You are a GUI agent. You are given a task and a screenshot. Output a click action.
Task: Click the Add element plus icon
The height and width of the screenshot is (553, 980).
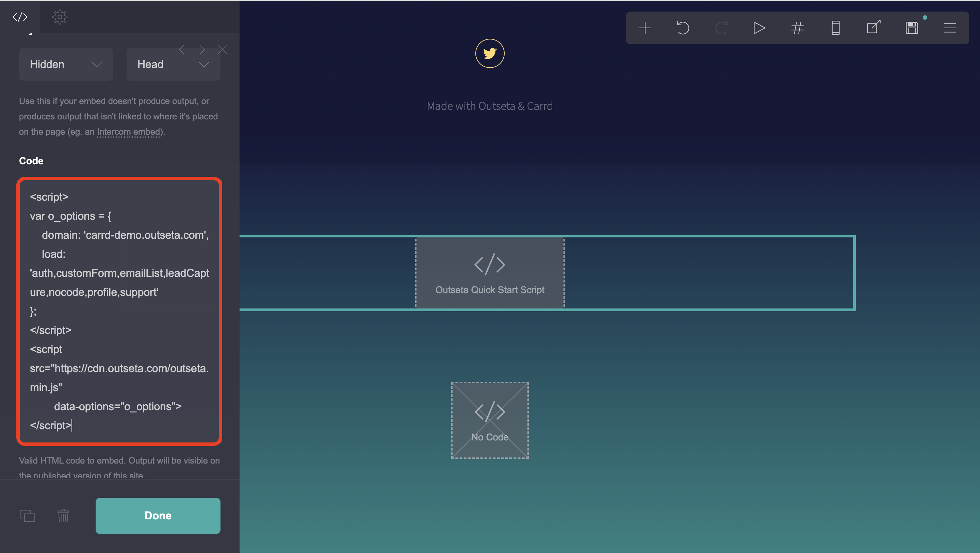(x=645, y=28)
